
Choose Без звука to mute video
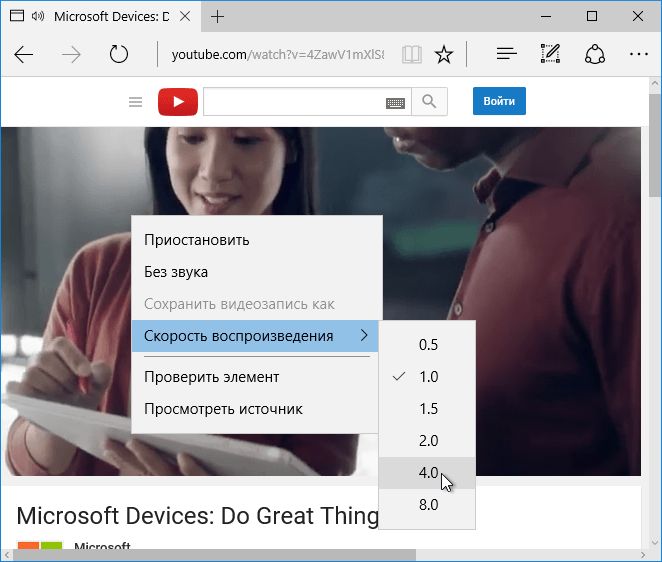coord(176,272)
